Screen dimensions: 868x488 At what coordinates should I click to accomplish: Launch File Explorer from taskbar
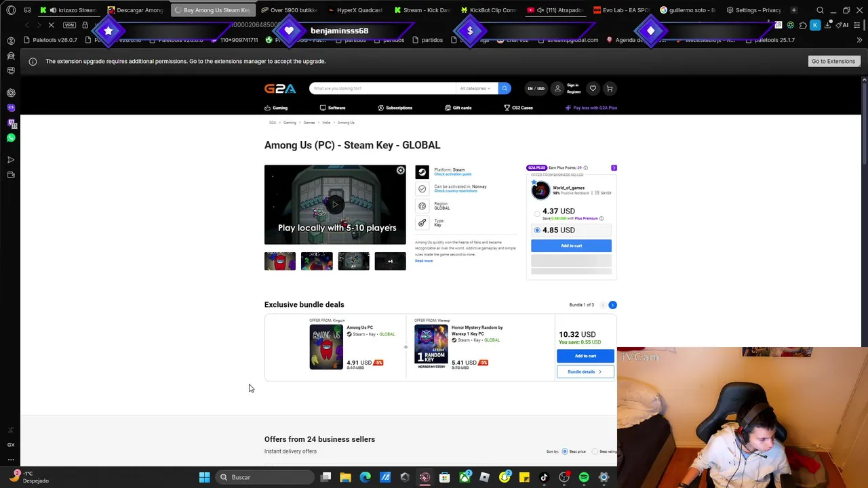click(x=345, y=477)
